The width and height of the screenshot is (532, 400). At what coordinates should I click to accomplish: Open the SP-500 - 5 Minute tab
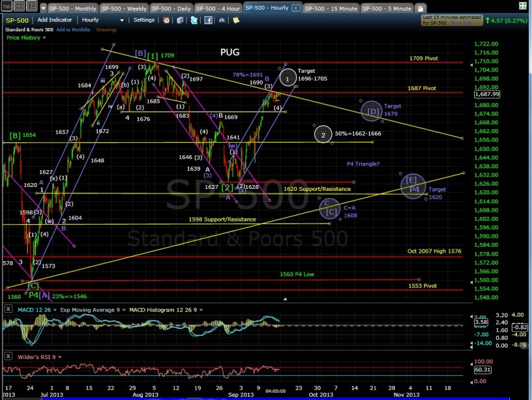pos(386,8)
